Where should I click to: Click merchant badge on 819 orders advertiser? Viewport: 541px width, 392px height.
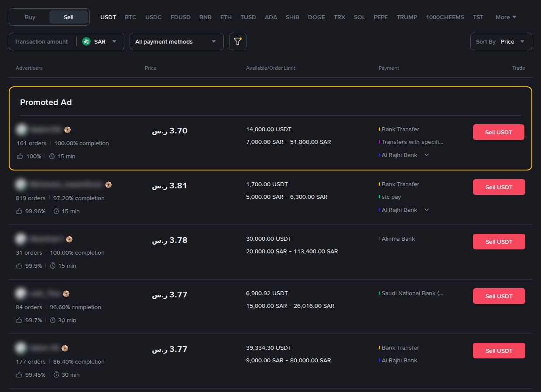[x=108, y=184]
